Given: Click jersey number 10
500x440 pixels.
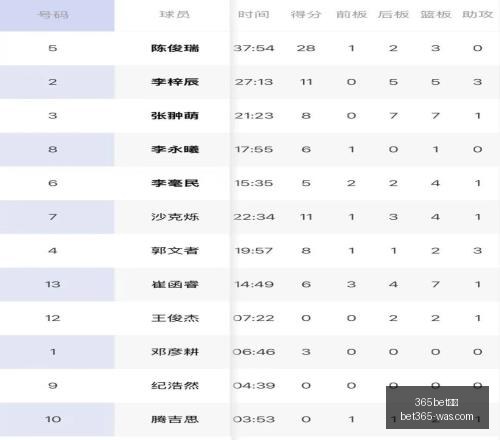Looking at the screenshot, I should pyautogui.click(x=53, y=419).
